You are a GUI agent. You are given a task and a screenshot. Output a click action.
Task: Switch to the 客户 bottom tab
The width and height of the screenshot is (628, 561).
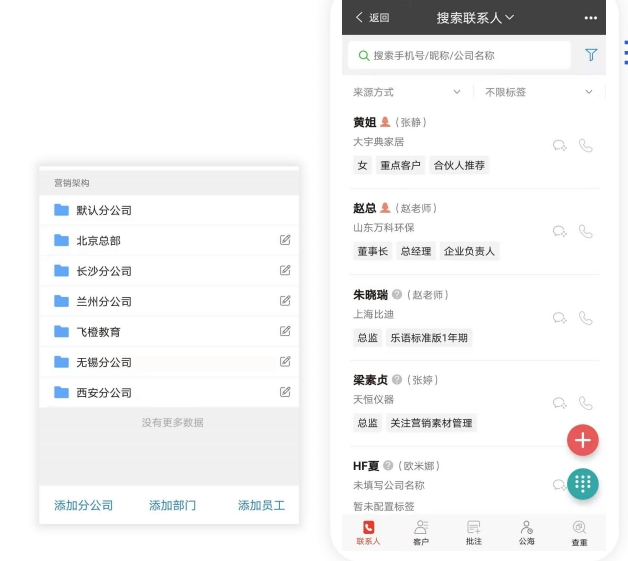click(421, 533)
